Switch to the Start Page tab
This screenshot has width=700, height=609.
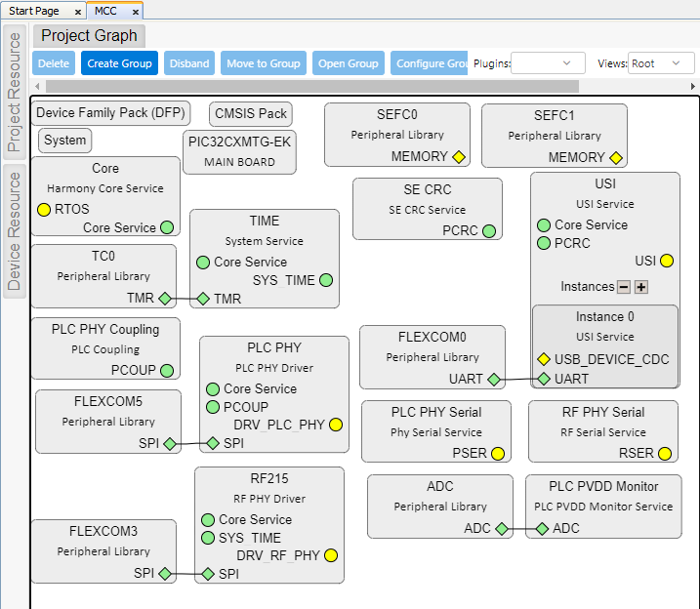tap(34, 11)
